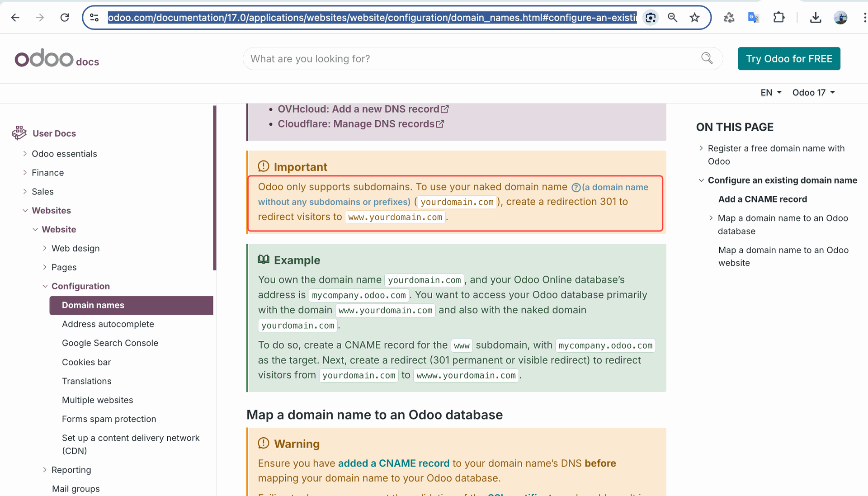Click the Warning exclamation icon

pos(264,444)
